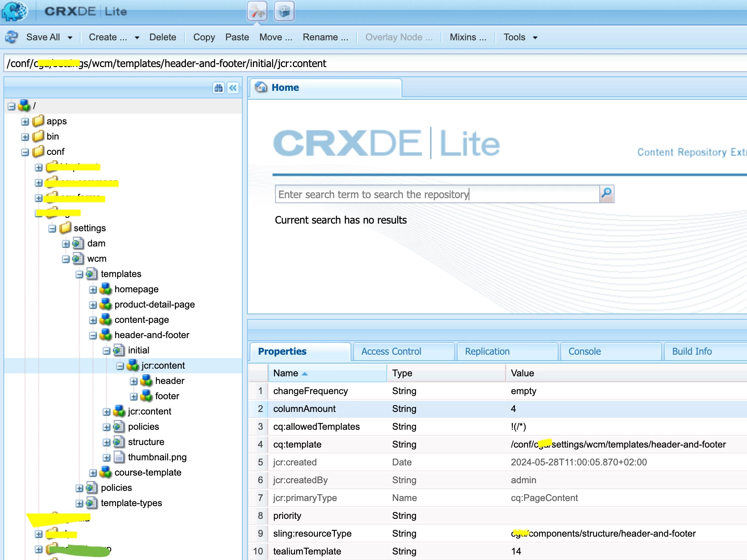Open the Create dropdown arrow
Screen dimensions: 747x560
[x=137, y=38]
